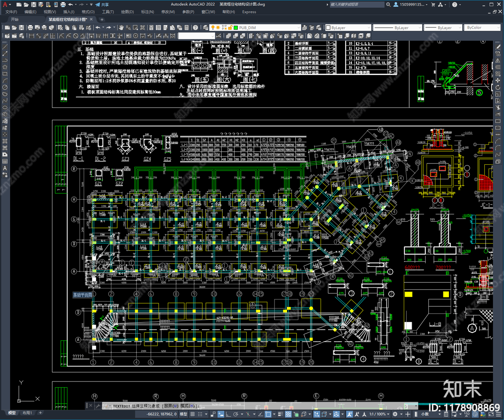
Task: Switch to the 开始 tab
Action: click(x=15, y=20)
